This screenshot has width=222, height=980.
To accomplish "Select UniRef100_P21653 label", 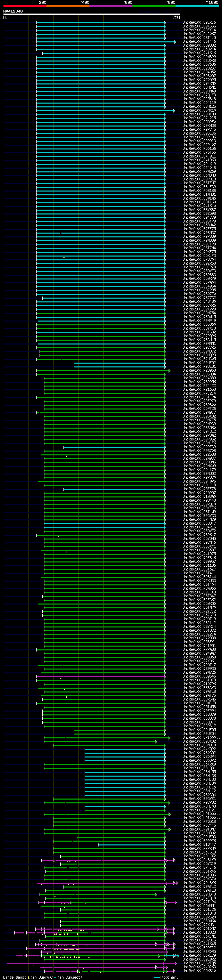I will (199, 390).
